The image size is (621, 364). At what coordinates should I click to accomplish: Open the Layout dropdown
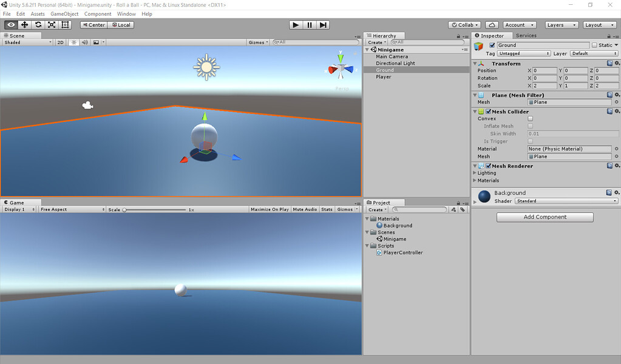(599, 24)
